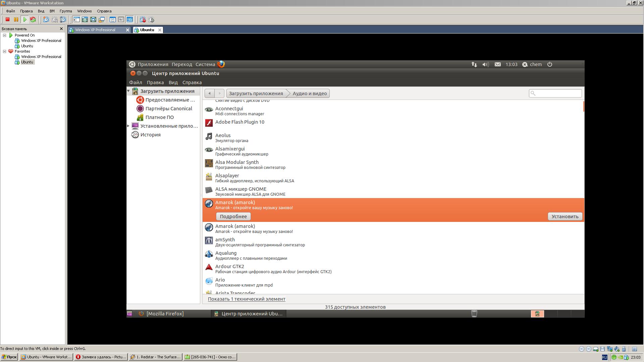Image resolution: width=644 pixels, height=362 pixels.
Task: Select Платное ПО sidebar item
Action: click(155, 117)
